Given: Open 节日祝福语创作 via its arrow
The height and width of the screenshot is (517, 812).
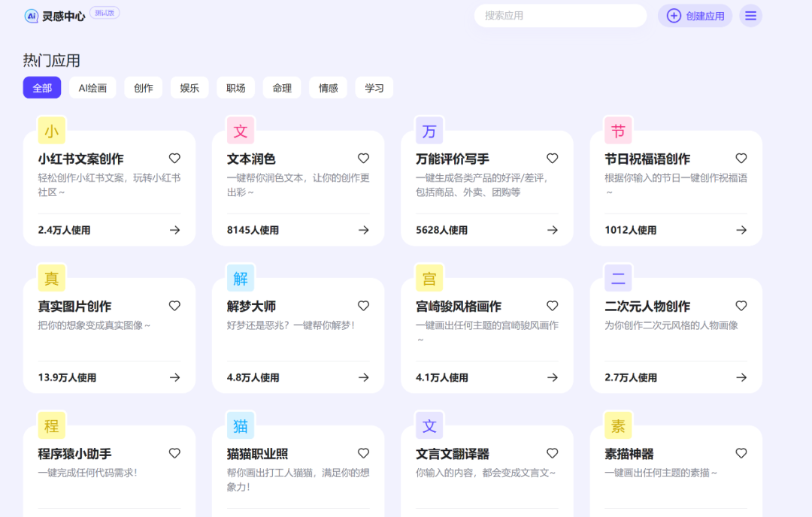Looking at the screenshot, I should click(741, 230).
